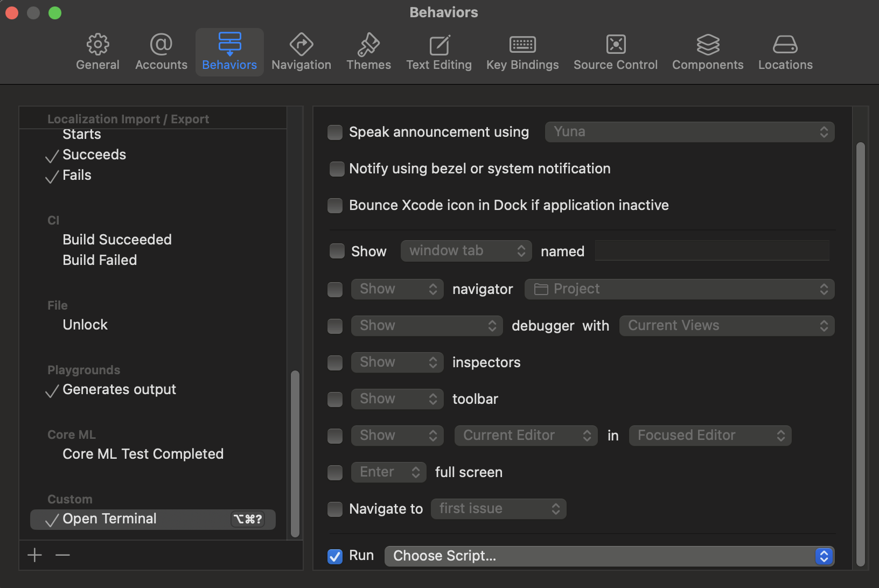Uncheck the Run script checkbox
The width and height of the screenshot is (879, 588).
(335, 556)
